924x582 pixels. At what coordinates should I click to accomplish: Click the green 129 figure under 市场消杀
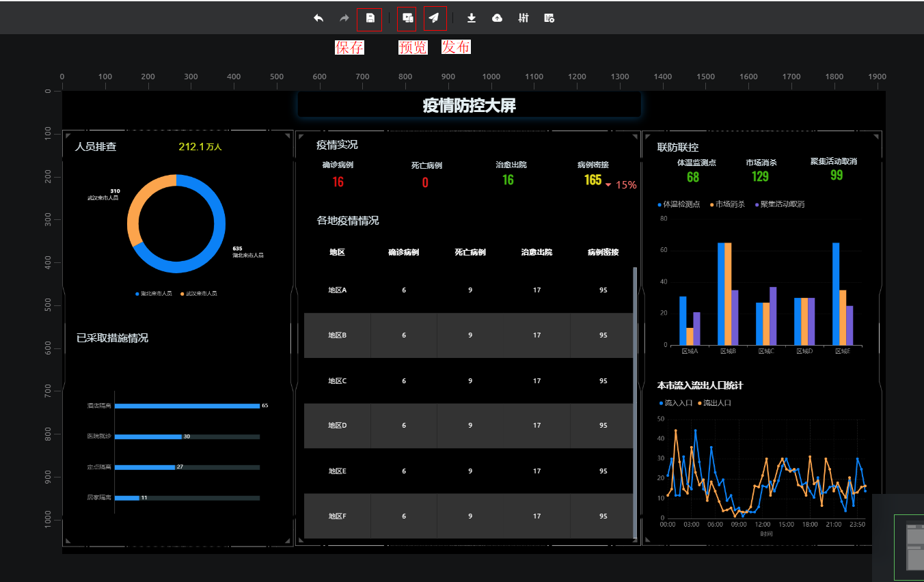(x=760, y=177)
